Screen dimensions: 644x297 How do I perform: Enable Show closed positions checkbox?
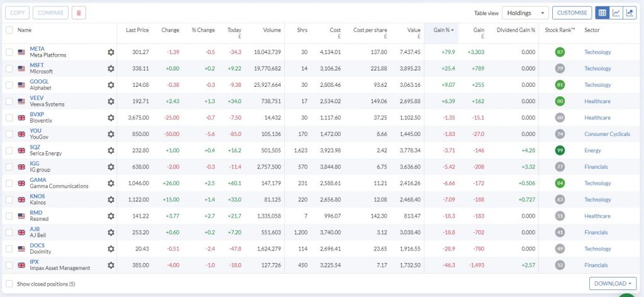pos(9,284)
